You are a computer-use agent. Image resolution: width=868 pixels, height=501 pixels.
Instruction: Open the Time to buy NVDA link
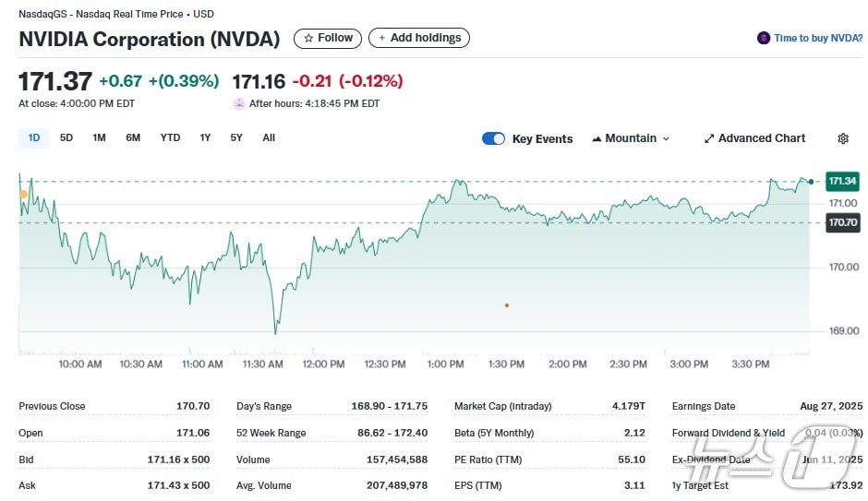tap(818, 39)
